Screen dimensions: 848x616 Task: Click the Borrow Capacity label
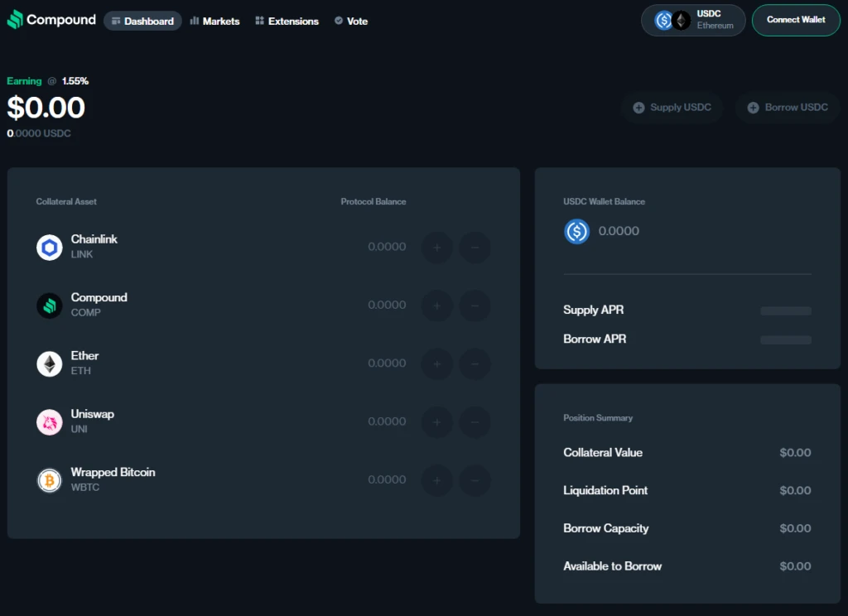[606, 528]
